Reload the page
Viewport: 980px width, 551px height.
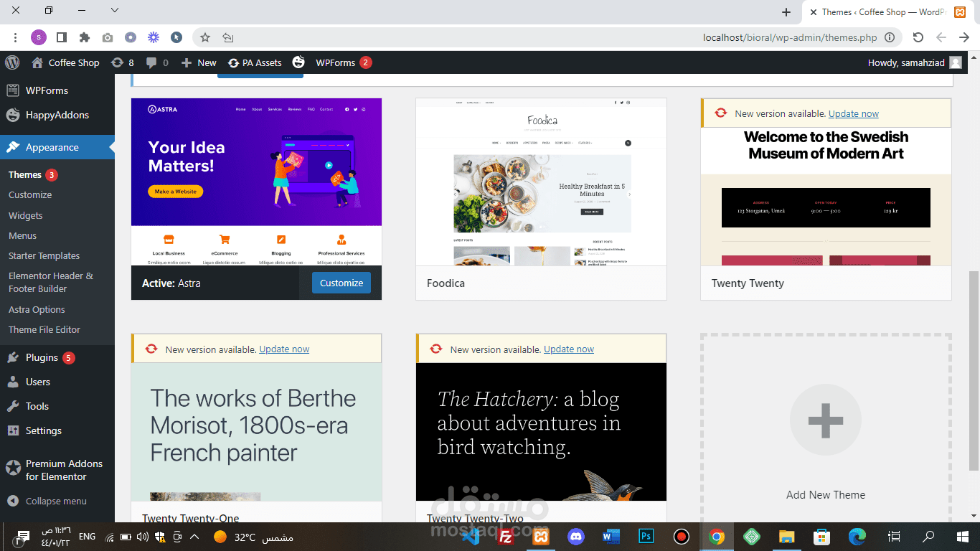click(x=918, y=37)
